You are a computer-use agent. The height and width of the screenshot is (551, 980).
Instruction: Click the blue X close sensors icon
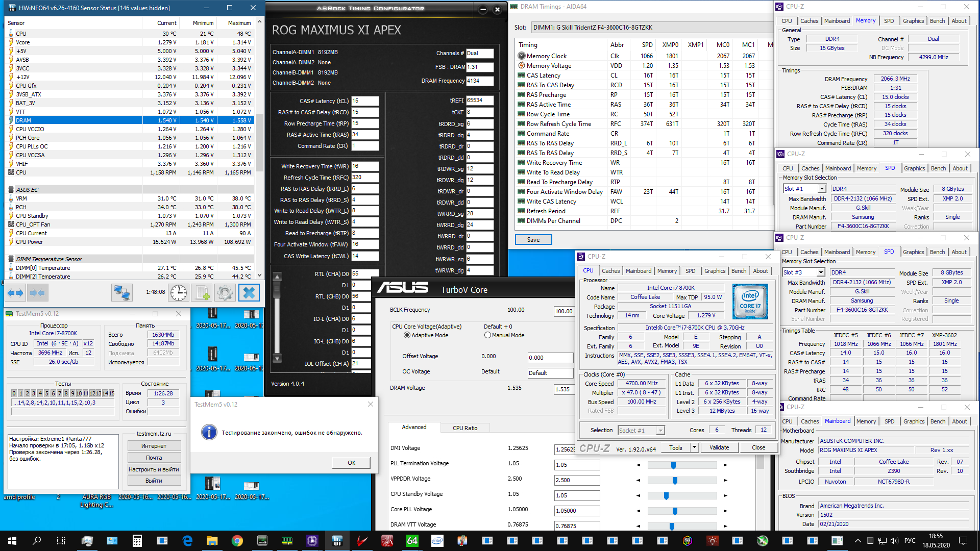tap(249, 293)
